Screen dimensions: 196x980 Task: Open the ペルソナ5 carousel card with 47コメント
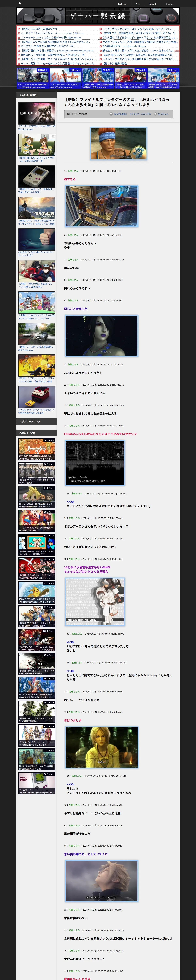pos(131,78)
